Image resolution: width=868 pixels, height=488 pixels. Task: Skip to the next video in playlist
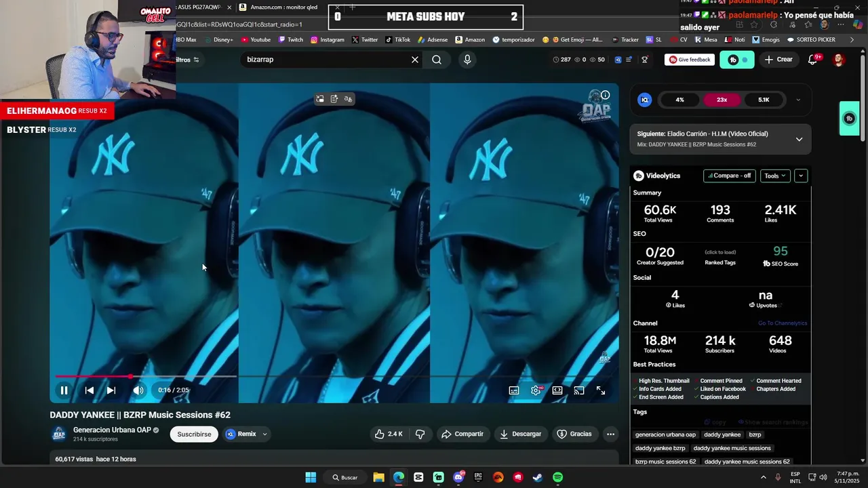(x=111, y=390)
